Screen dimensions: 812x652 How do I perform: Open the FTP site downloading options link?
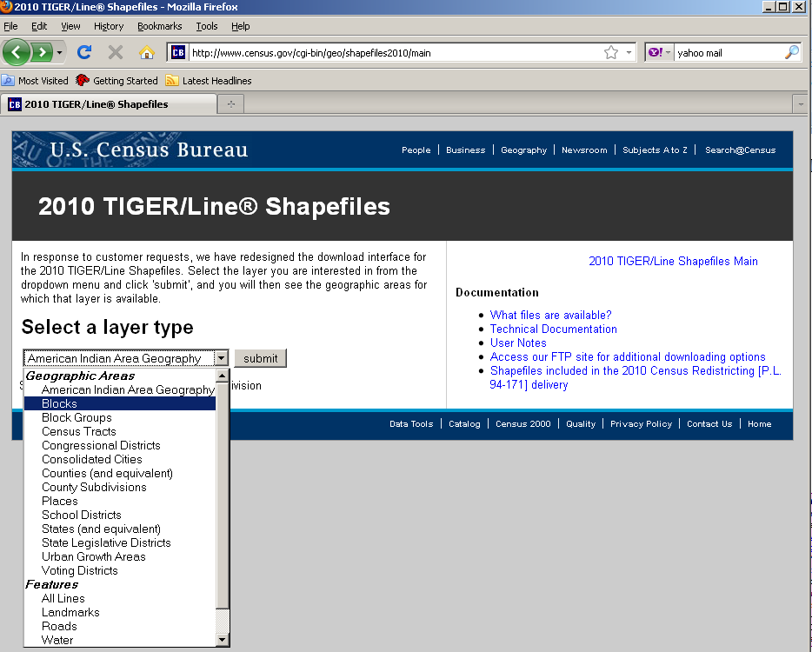628,356
